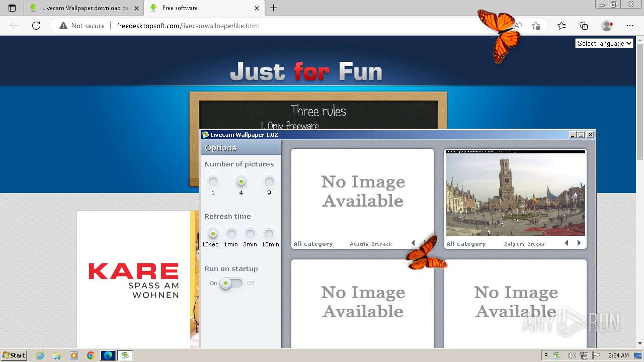Image resolution: width=644 pixels, height=362 pixels.
Task: Set refresh time to 3min
Action: tap(250, 234)
